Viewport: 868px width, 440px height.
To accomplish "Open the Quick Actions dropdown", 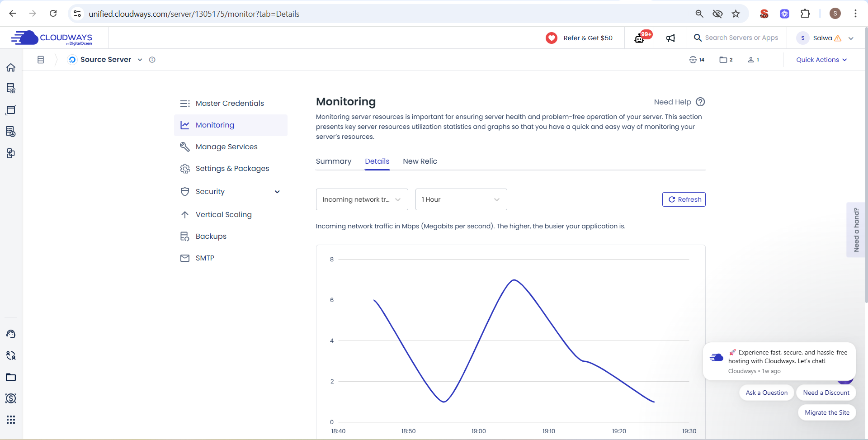I will (821, 60).
